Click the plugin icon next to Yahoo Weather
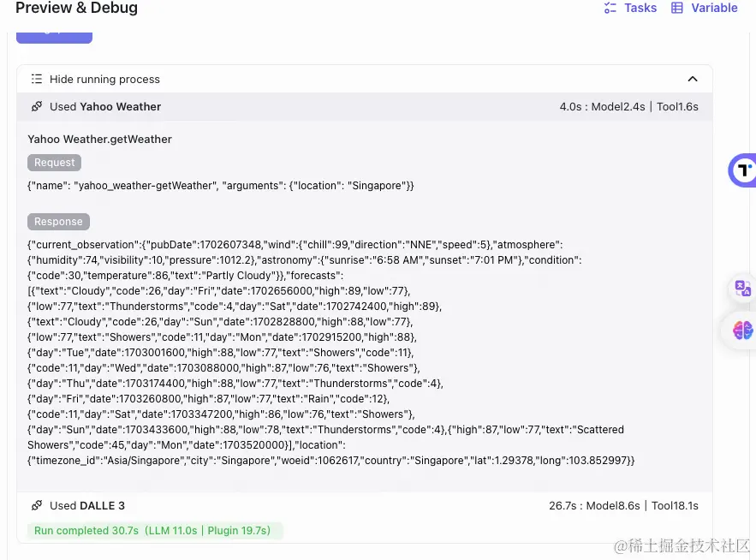This screenshot has width=756, height=560. tap(37, 107)
